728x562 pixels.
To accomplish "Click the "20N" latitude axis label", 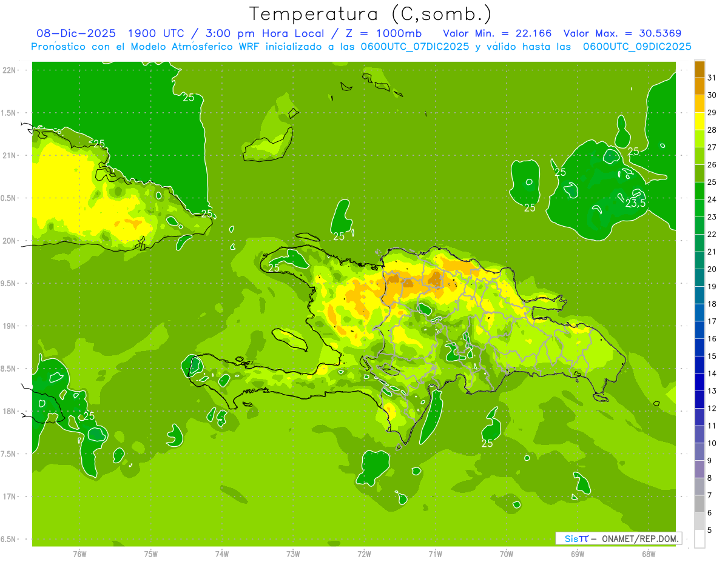I will [x=8, y=241].
